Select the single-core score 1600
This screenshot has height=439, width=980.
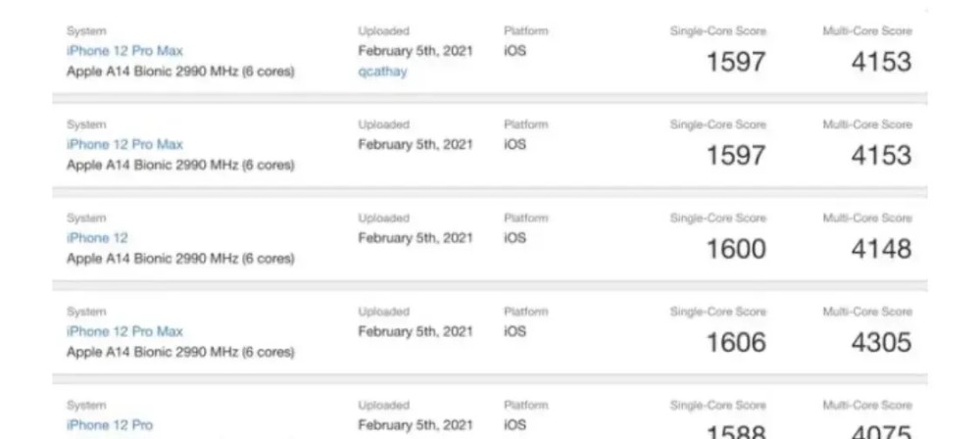(736, 249)
